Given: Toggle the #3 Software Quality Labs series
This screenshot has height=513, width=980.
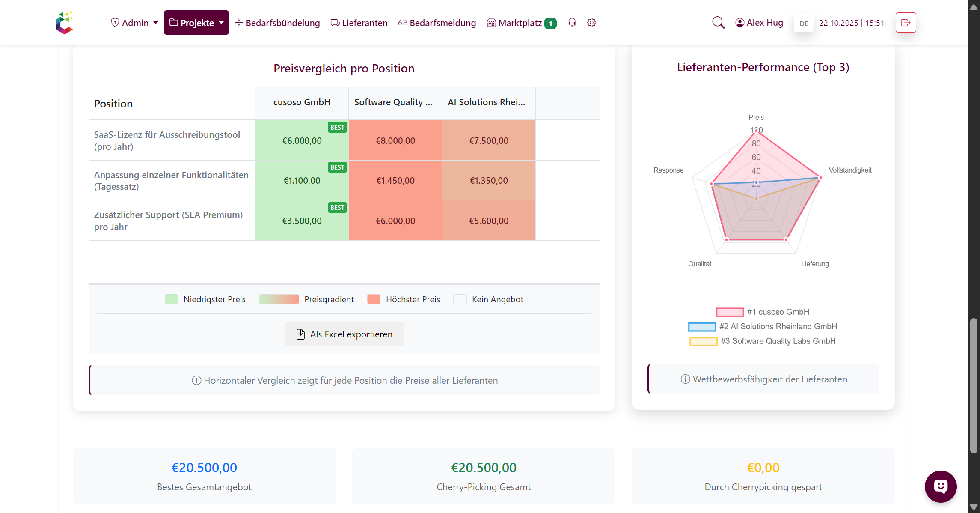Looking at the screenshot, I should (x=703, y=341).
